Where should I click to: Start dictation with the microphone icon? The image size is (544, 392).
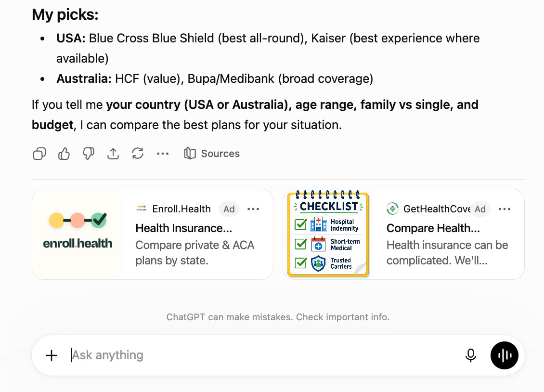point(471,355)
